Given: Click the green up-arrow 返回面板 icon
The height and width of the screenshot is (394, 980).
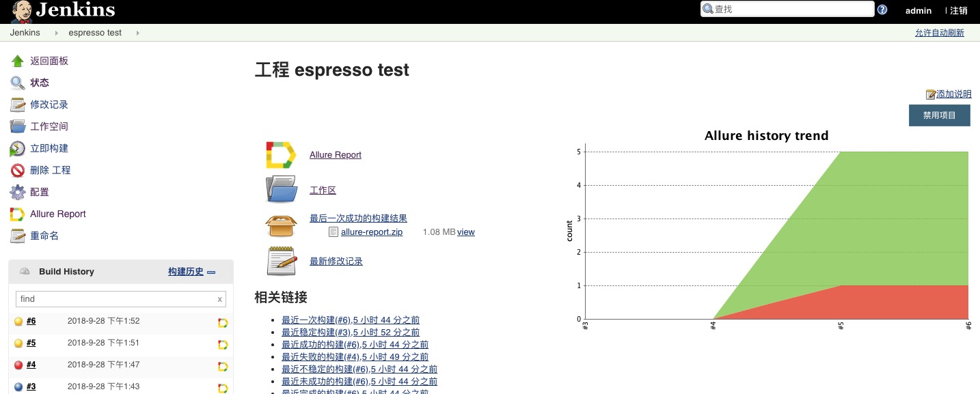Looking at the screenshot, I should click(18, 61).
